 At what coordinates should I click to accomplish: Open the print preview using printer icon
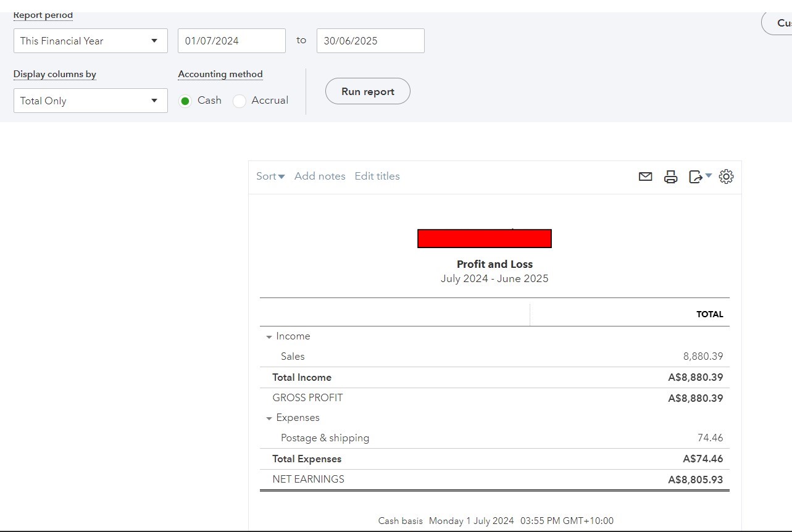[x=670, y=177]
